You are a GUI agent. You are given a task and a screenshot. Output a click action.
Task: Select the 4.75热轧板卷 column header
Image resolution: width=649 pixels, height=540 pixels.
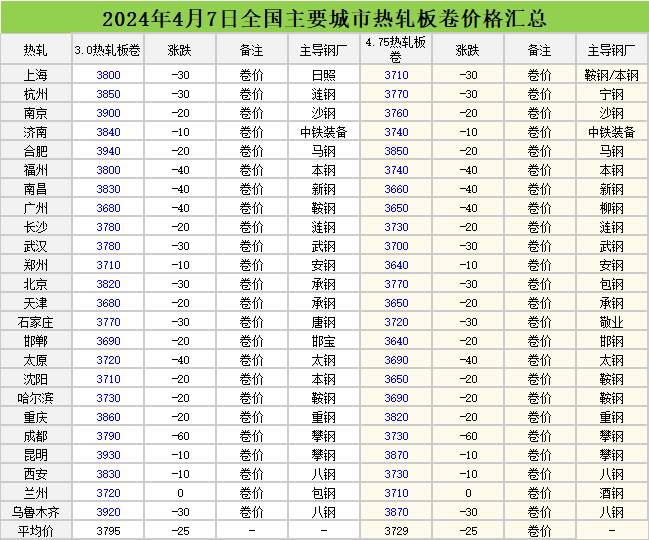tap(396, 50)
